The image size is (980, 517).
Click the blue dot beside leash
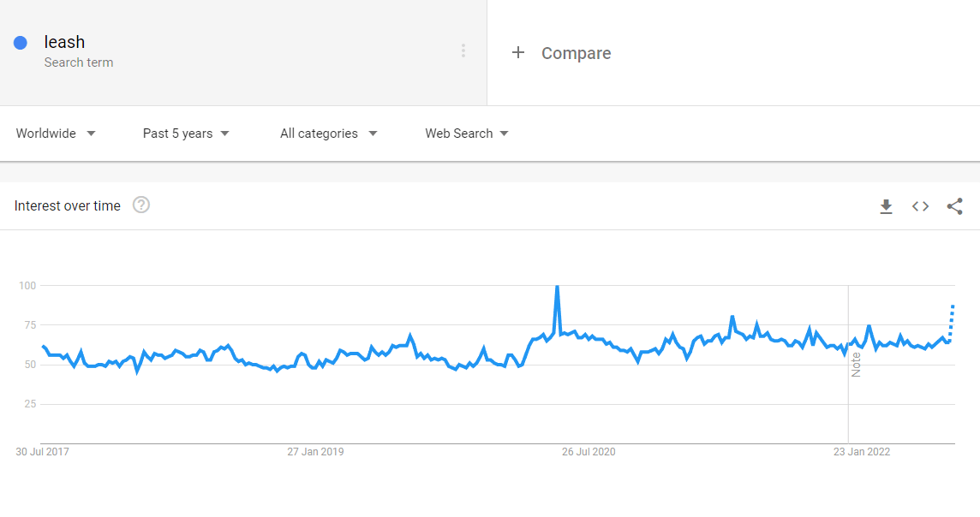click(21, 43)
